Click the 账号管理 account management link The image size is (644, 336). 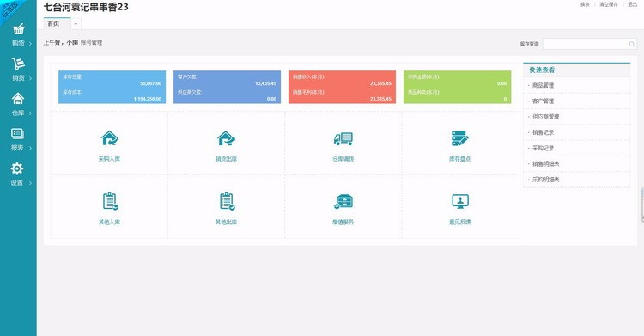(x=91, y=42)
